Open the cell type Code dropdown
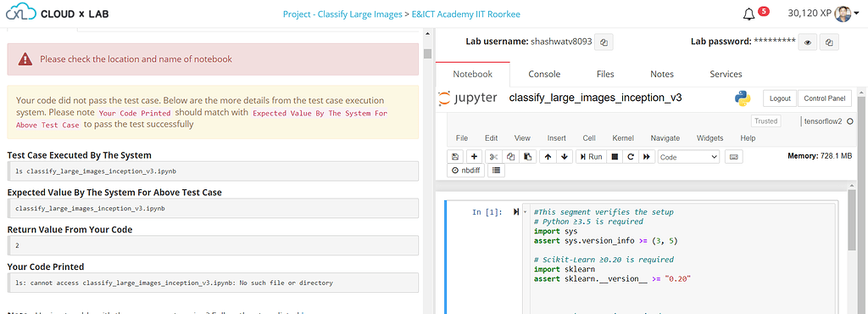868x314 pixels. coord(688,157)
